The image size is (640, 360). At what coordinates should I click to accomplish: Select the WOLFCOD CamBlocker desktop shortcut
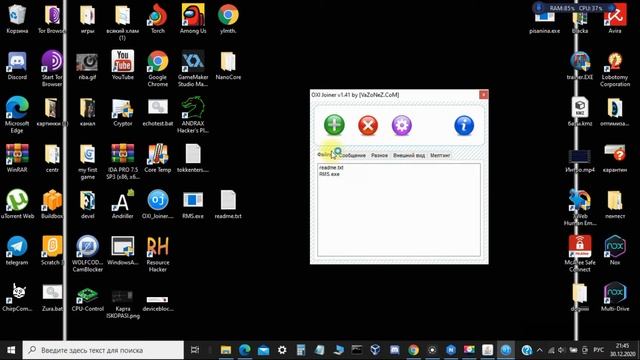tap(87, 254)
